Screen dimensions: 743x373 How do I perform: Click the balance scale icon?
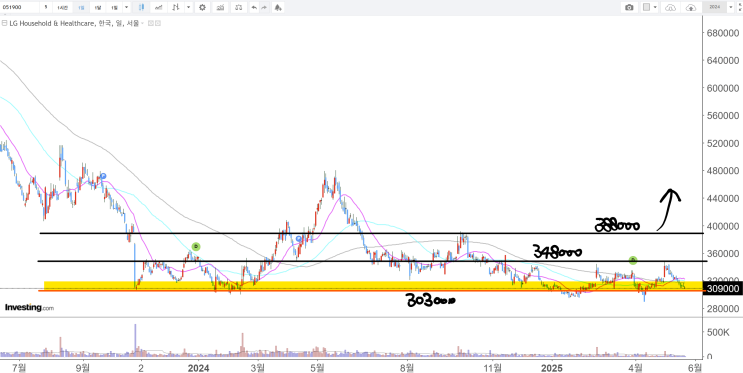(239, 7)
